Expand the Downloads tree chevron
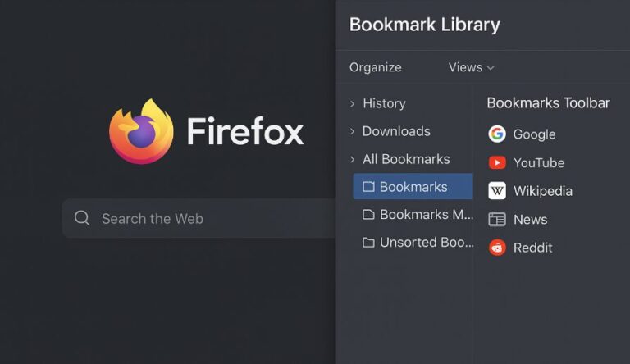This screenshot has height=364, width=630. (353, 131)
